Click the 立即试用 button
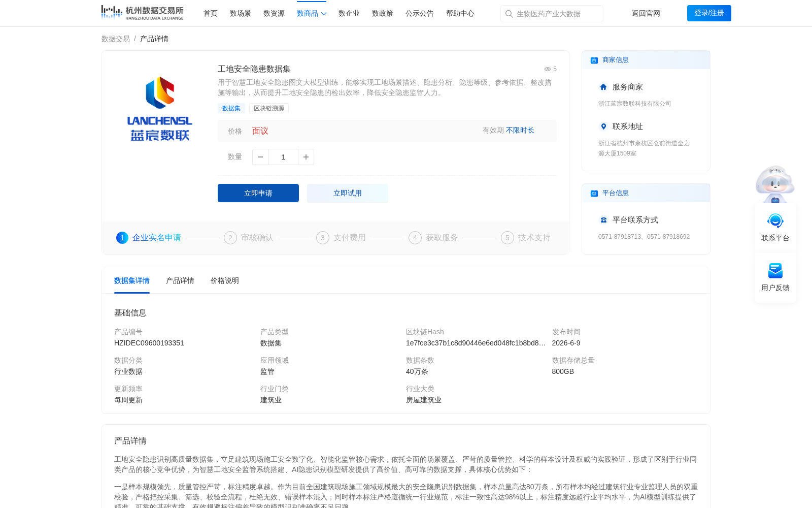 tap(348, 193)
